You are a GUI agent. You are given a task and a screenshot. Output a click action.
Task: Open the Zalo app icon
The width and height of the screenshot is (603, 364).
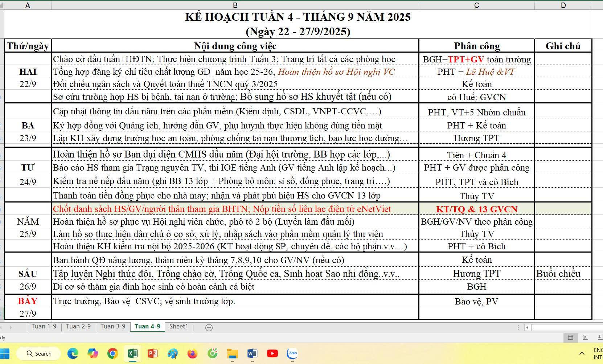pos(292,353)
